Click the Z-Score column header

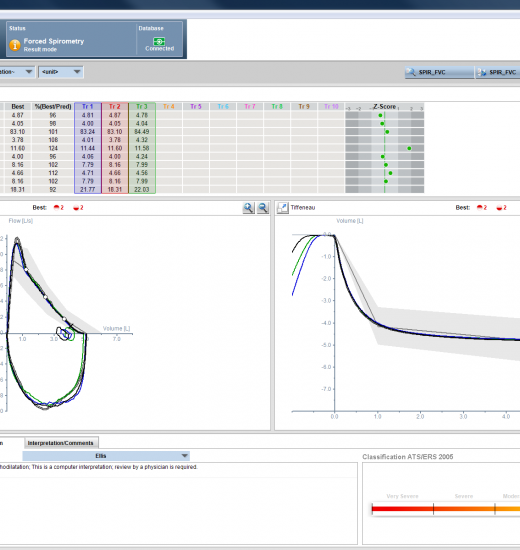[x=385, y=106]
